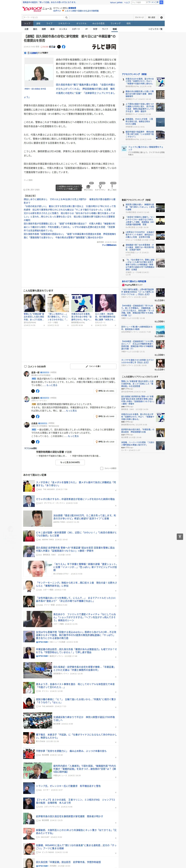
Task: Open 購入履歴 link
Action: (152, 18)
